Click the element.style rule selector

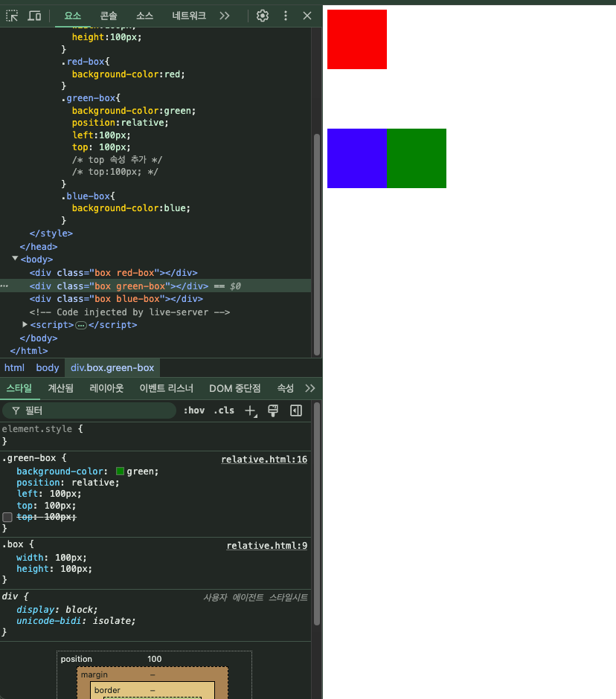(37, 429)
